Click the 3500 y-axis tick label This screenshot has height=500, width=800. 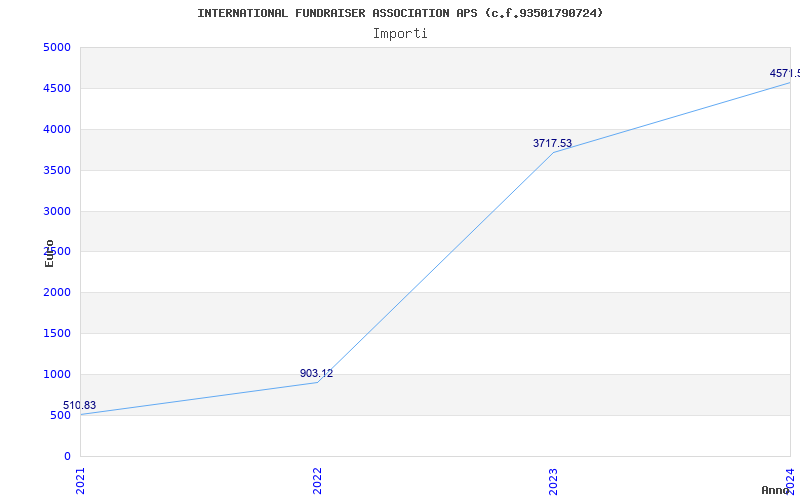point(57,170)
